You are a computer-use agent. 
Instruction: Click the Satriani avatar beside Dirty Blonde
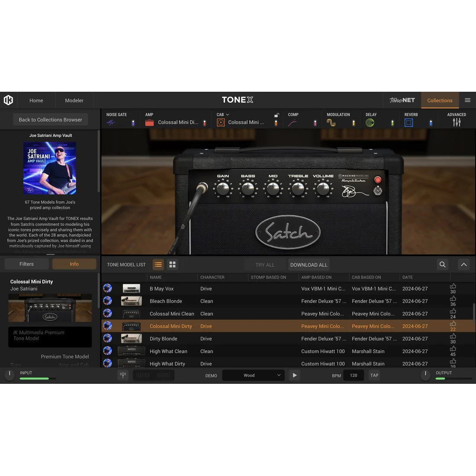pos(107,338)
